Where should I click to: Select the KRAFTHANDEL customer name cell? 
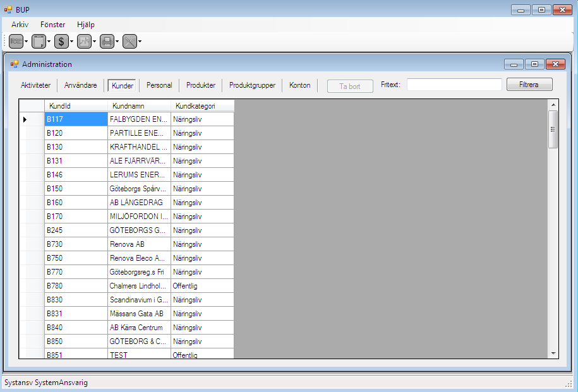pyautogui.click(x=139, y=147)
